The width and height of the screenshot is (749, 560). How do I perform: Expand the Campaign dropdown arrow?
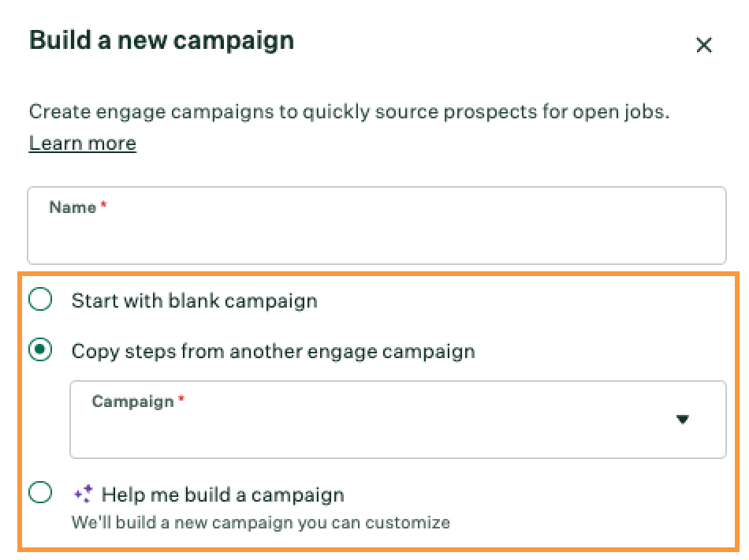[683, 420]
